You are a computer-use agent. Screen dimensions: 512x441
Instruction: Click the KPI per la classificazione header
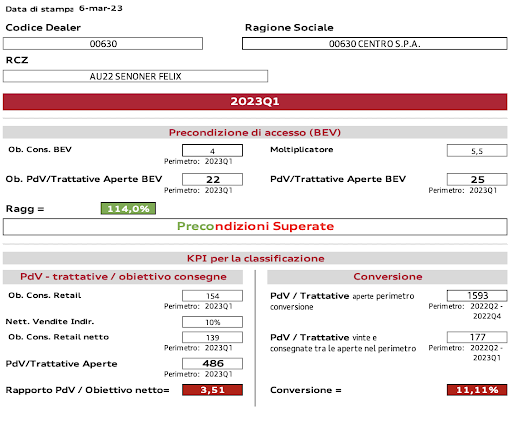pos(255,258)
